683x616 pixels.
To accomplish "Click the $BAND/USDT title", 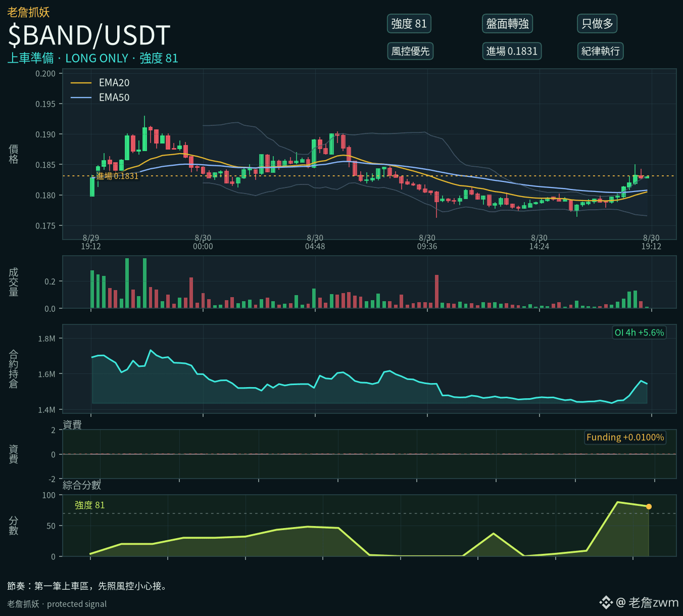I will point(89,35).
